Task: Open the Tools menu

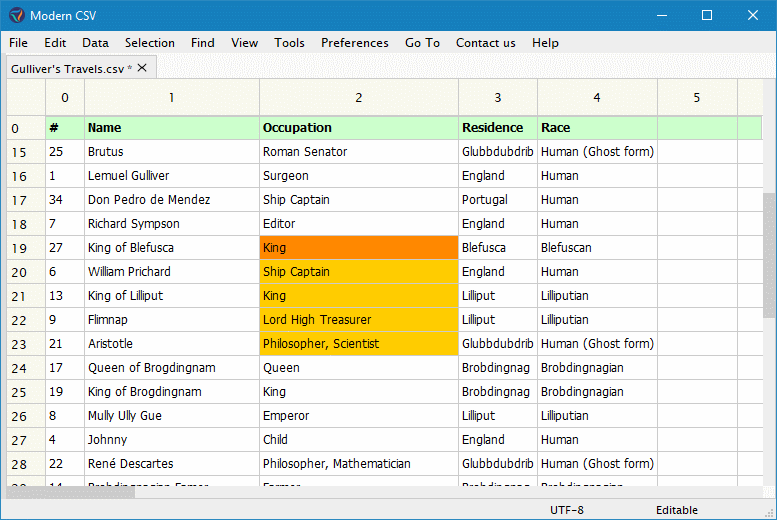Action: 289,43
